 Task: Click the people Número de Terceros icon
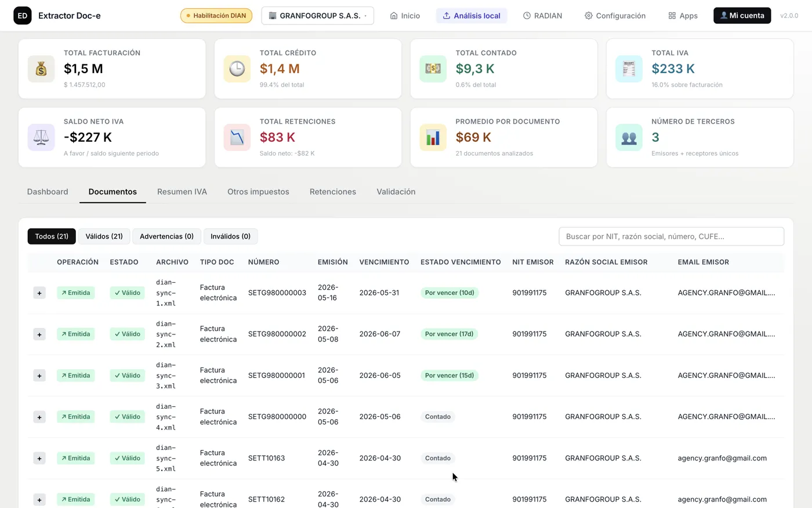point(629,138)
